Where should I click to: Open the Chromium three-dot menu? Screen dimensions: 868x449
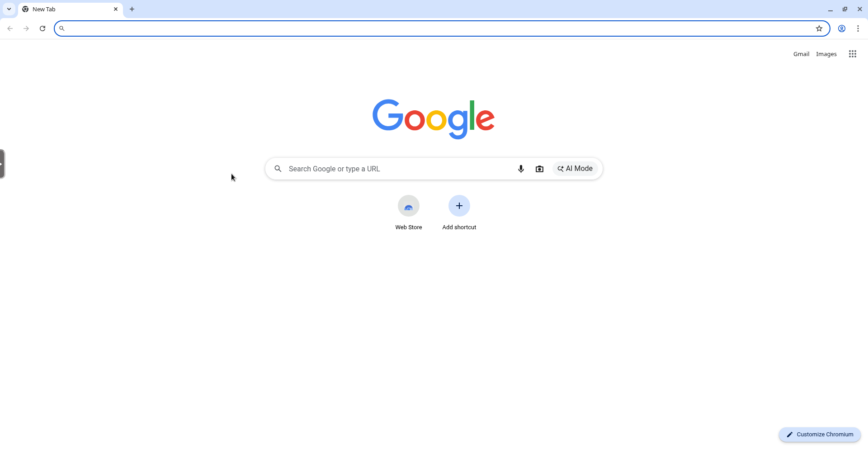pyautogui.click(x=858, y=28)
